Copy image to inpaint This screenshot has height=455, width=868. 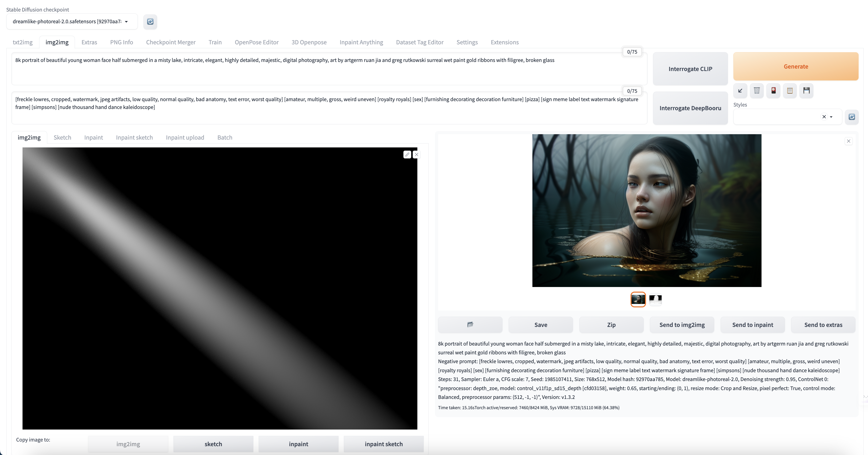pyautogui.click(x=299, y=444)
